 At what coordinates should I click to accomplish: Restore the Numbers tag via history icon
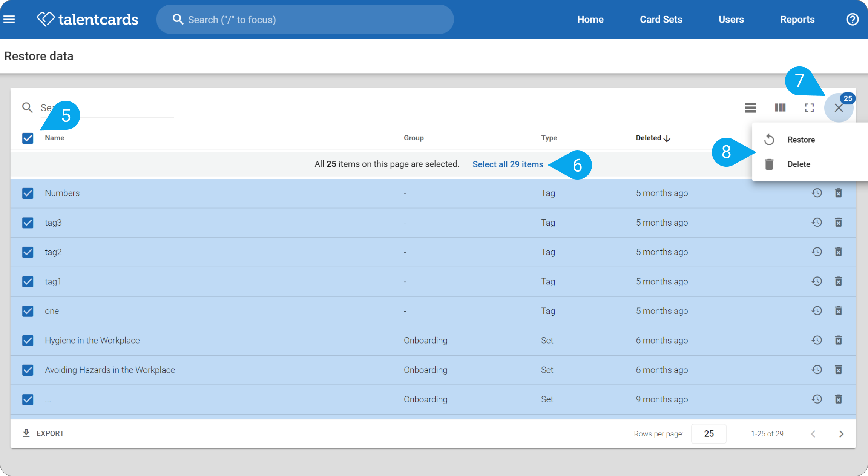coord(817,193)
